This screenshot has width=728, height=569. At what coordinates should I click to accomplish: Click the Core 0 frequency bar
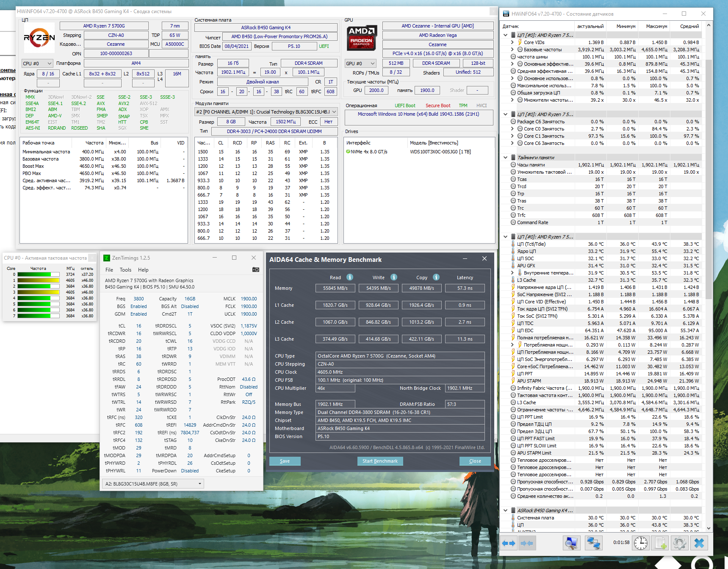39,275
